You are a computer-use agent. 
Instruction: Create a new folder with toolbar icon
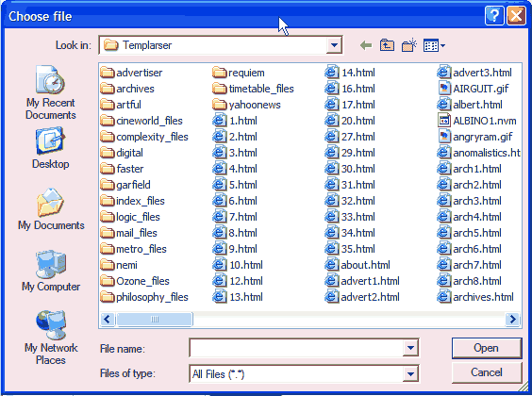(408, 45)
